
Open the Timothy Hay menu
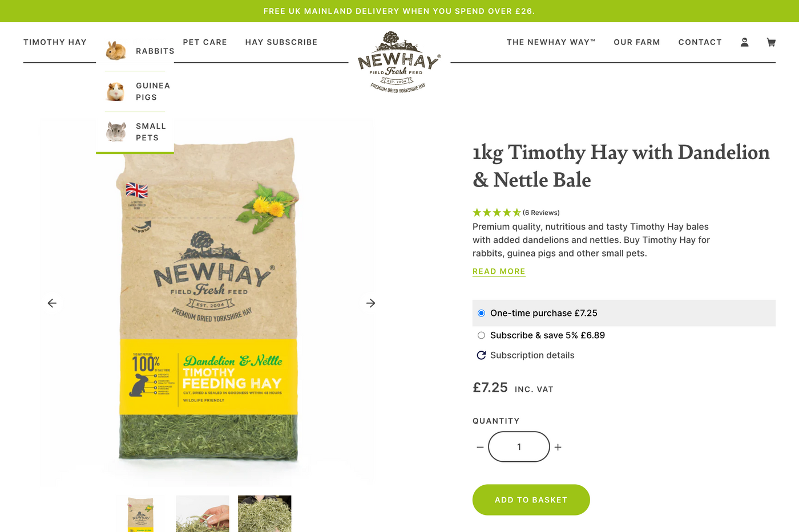click(55, 42)
